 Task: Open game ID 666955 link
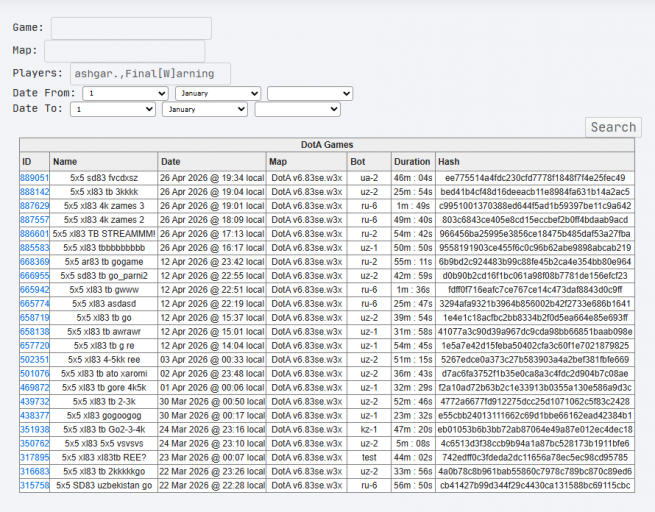(x=35, y=276)
